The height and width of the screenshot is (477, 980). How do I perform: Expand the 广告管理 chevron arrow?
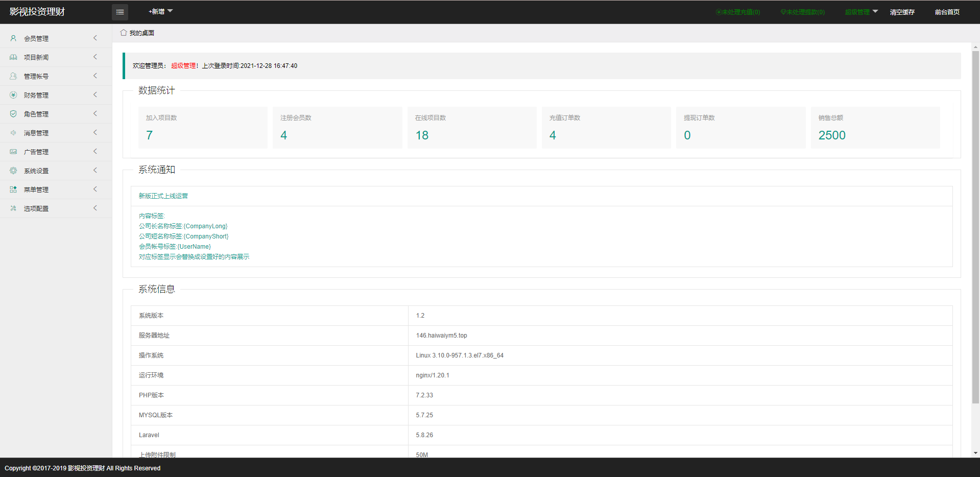click(x=95, y=152)
